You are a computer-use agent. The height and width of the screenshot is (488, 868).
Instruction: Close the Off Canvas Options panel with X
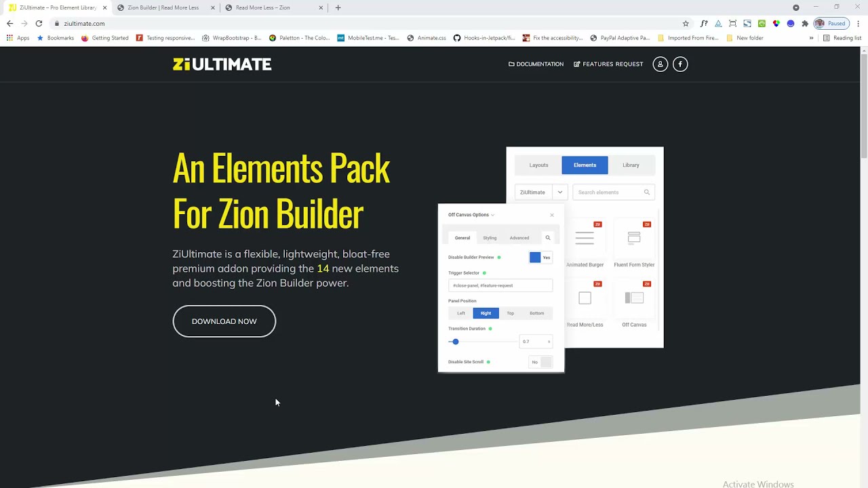click(x=552, y=215)
